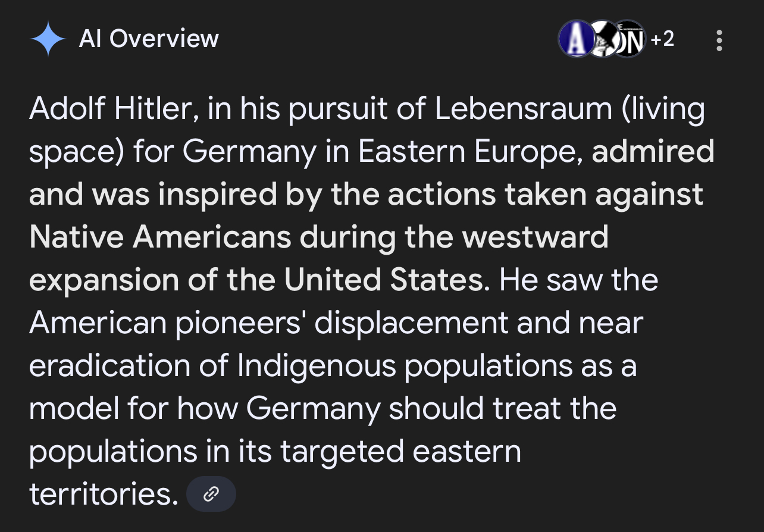The height and width of the screenshot is (532, 764).
Task: Open the three-dot more options menu
Action: point(719,40)
